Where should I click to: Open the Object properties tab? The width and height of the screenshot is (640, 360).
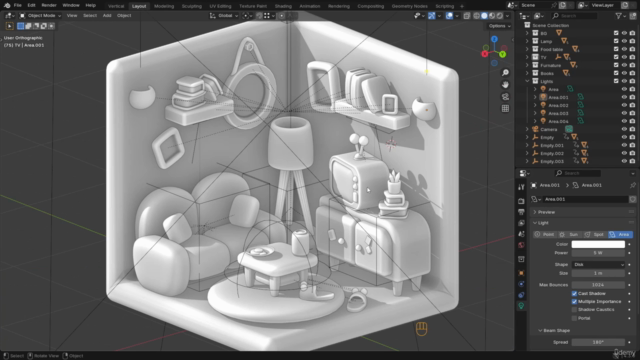tap(521, 273)
